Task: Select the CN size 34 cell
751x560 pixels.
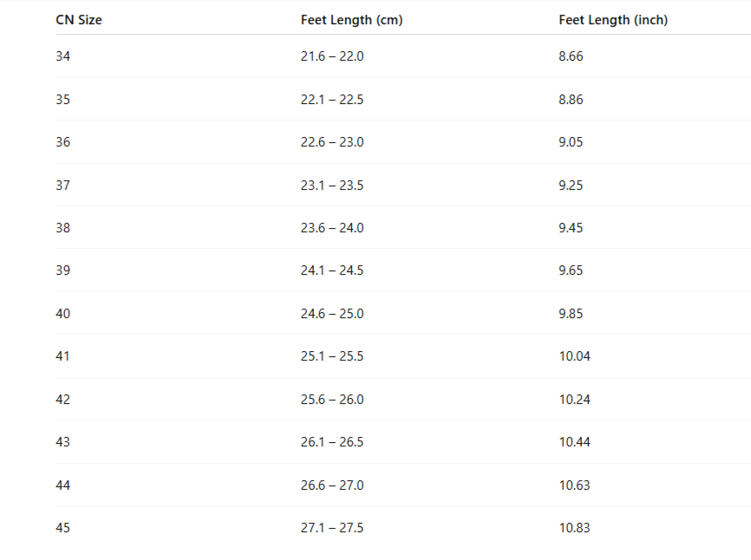Action: [x=63, y=56]
